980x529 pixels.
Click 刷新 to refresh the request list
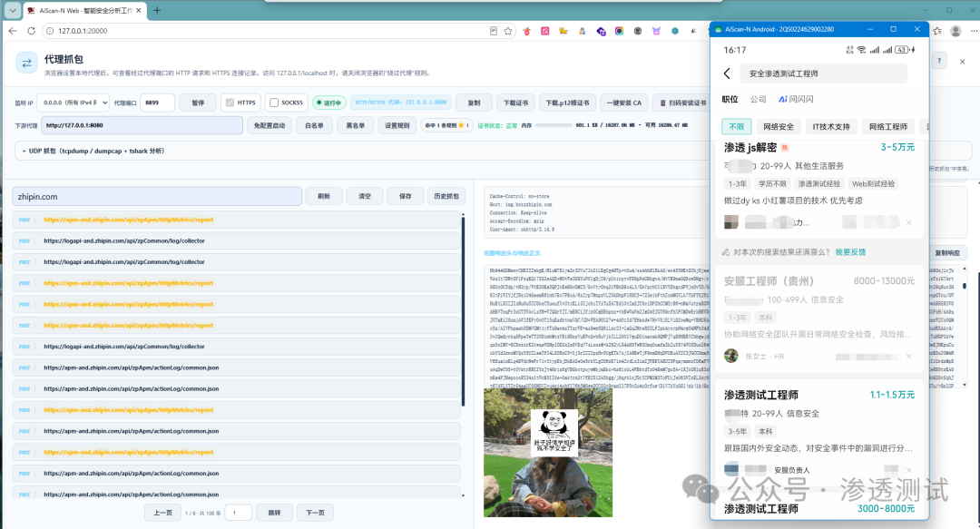[324, 196]
